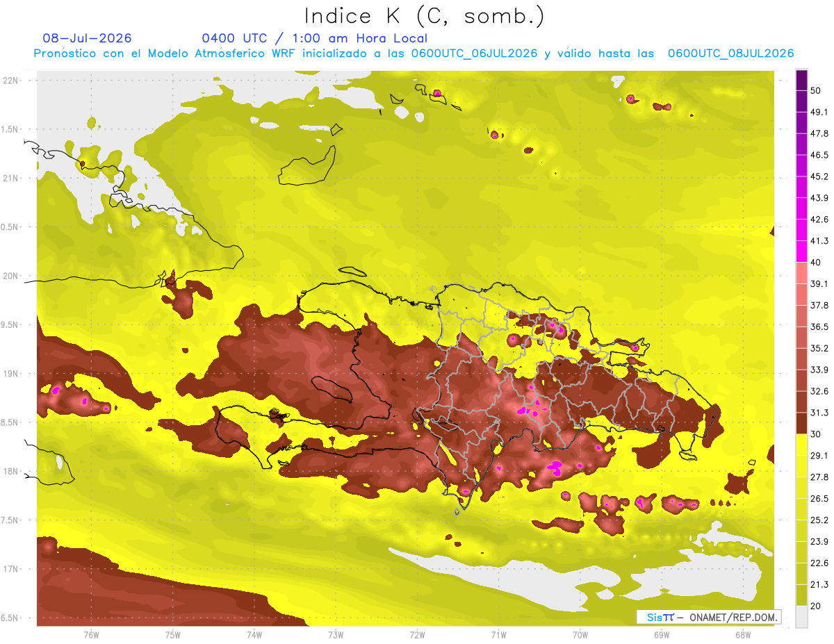
Task: Click the '22N' latitude label
Action: point(11,80)
